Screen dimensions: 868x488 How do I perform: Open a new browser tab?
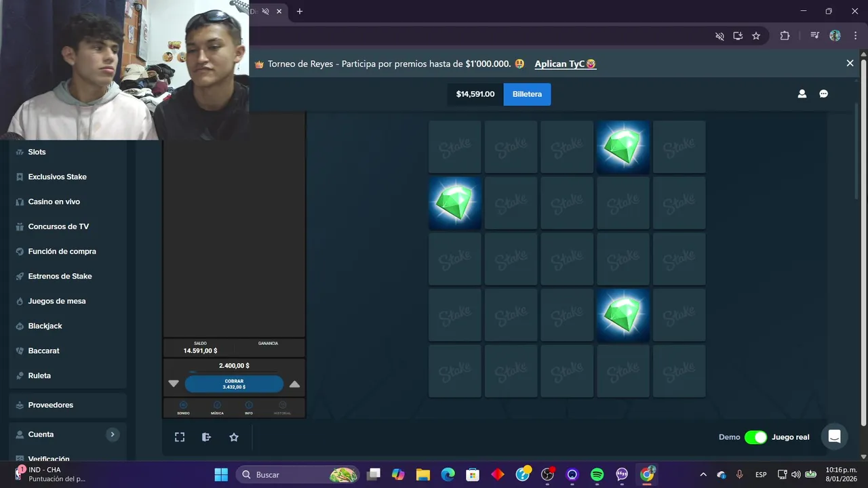(x=300, y=12)
